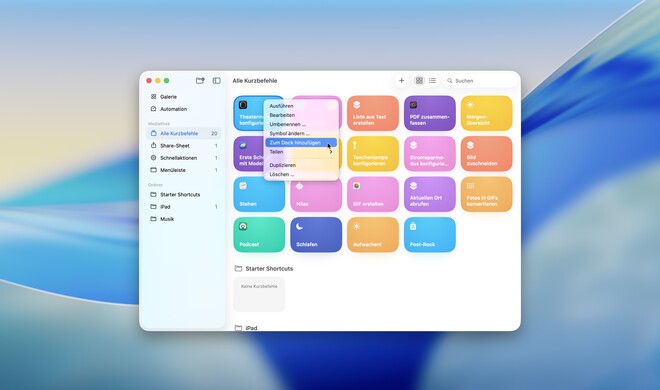Open Galerie in the sidebar
This screenshot has width=660, height=390.
pos(183,97)
